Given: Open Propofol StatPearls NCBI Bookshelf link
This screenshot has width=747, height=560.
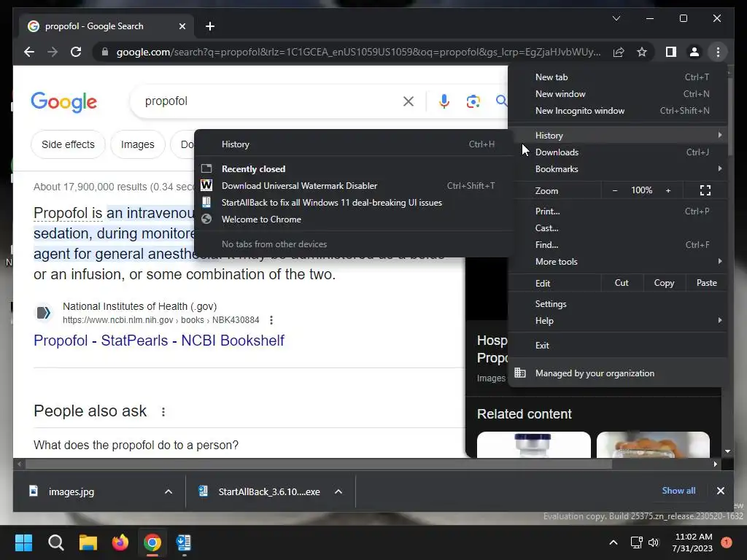Looking at the screenshot, I should pyautogui.click(x=159, y=341).
